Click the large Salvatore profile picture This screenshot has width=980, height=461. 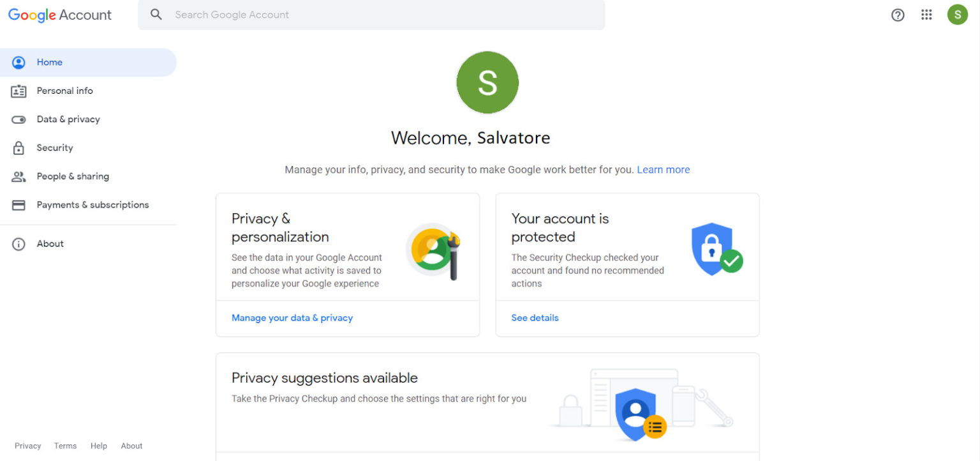click(487, 82)
